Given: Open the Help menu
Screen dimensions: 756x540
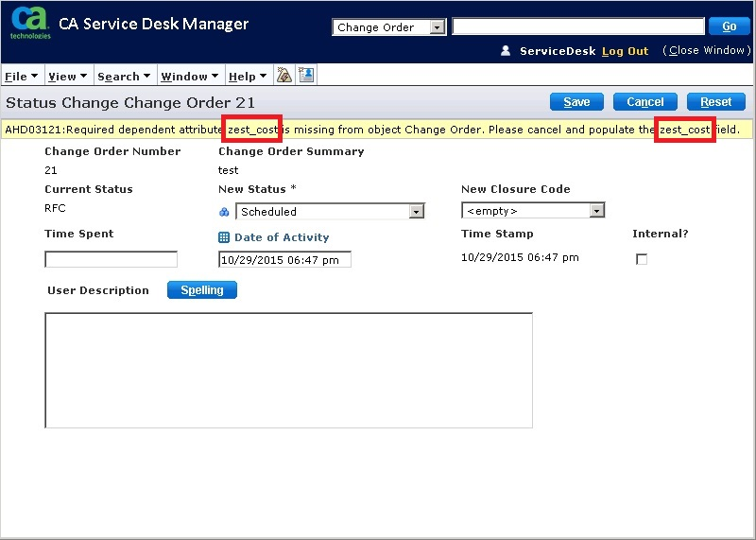Looking at the screenshot, I should [x=248, y=77].
